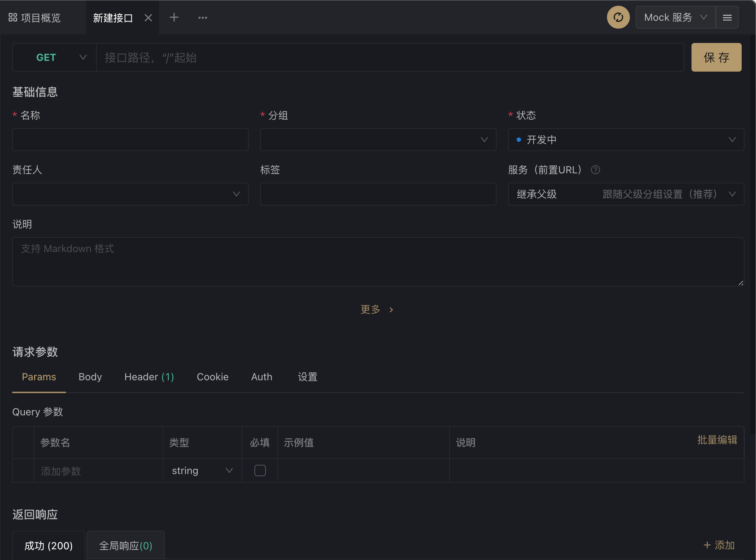Click the 保存 button

tap(716, 57)
